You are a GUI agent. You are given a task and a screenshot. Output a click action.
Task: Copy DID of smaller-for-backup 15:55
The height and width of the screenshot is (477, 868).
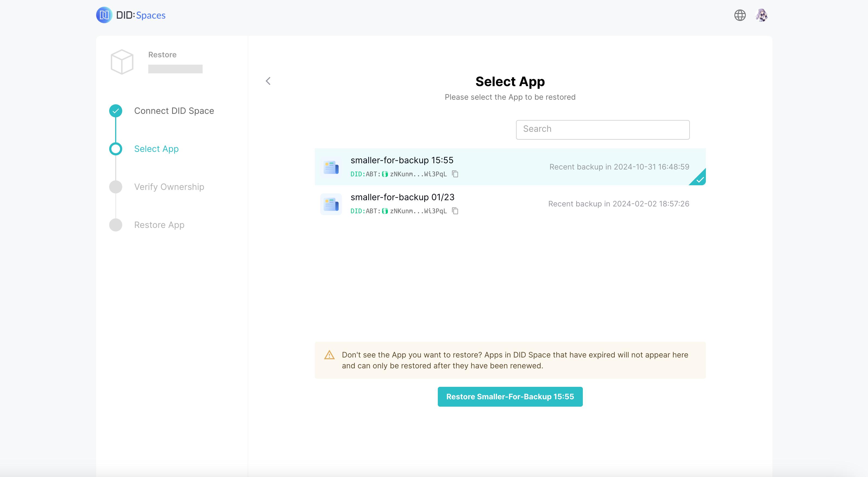[455, 174]
